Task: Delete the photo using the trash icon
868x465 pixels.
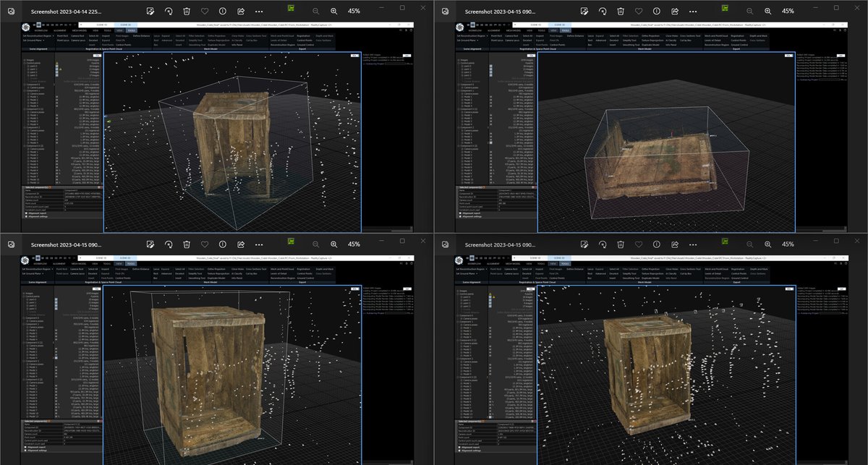Action: (x=187, y=12)
